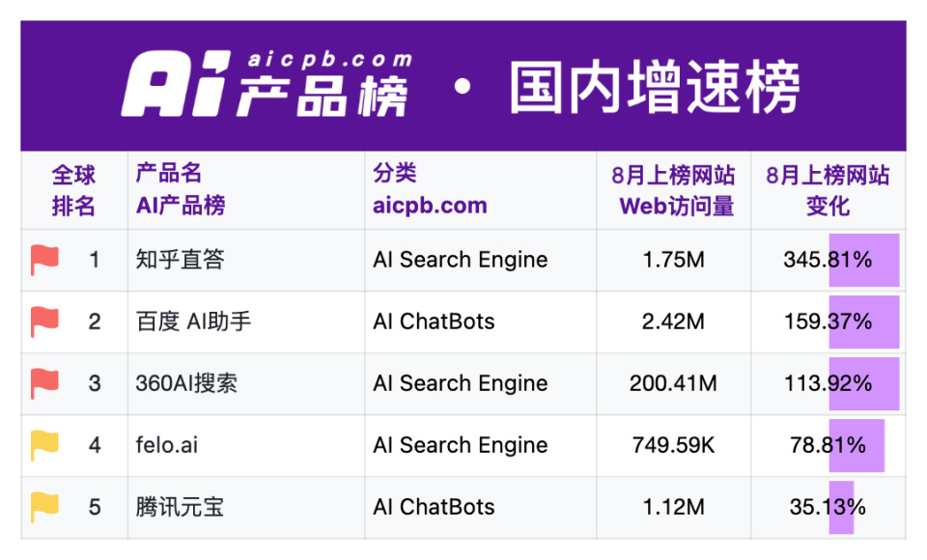Viewport: 927px width, 560px height.
Task: Click the 113.92% growth bar
Action: [863, 383]
